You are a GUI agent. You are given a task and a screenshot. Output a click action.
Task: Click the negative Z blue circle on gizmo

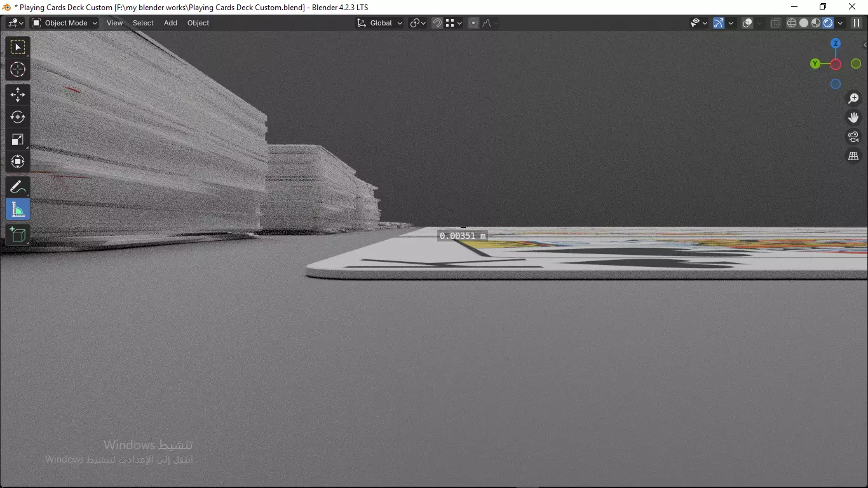pyautogui.click(x=836, y=84)
